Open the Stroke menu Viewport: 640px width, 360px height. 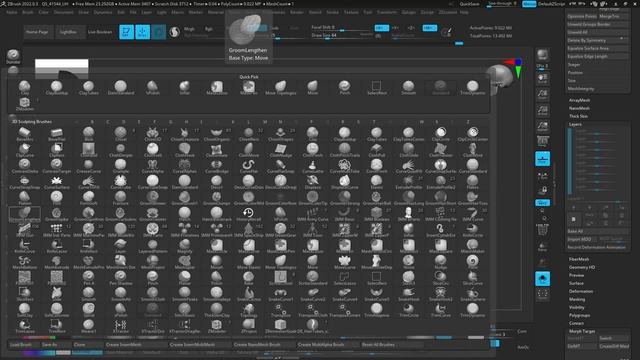click(x=332, y=12)
